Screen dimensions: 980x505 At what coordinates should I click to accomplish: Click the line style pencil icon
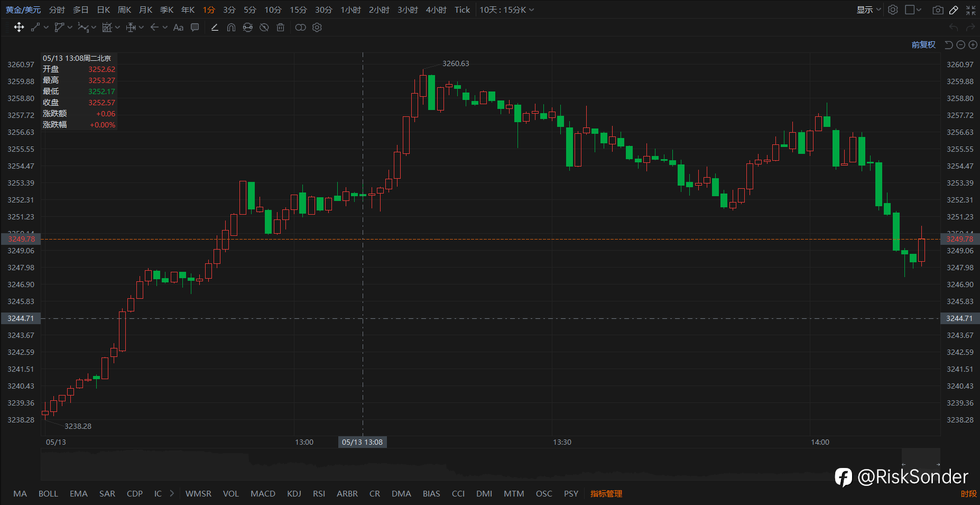pos(215,27)
